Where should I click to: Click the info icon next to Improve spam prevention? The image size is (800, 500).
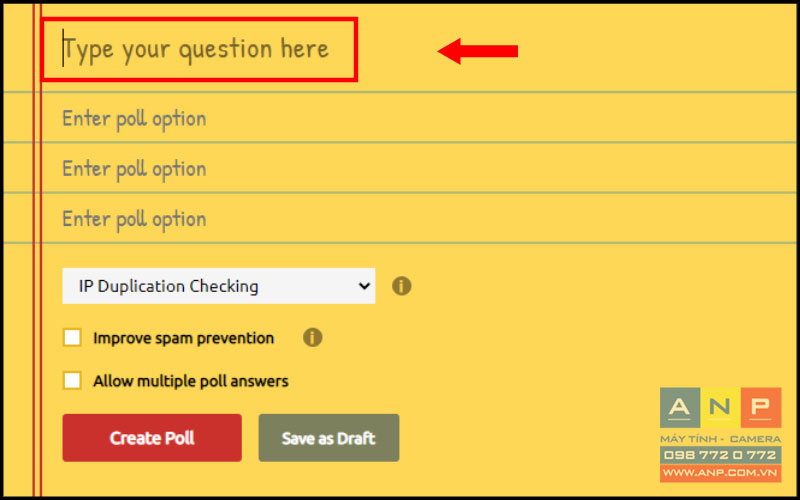click(312, 337)
